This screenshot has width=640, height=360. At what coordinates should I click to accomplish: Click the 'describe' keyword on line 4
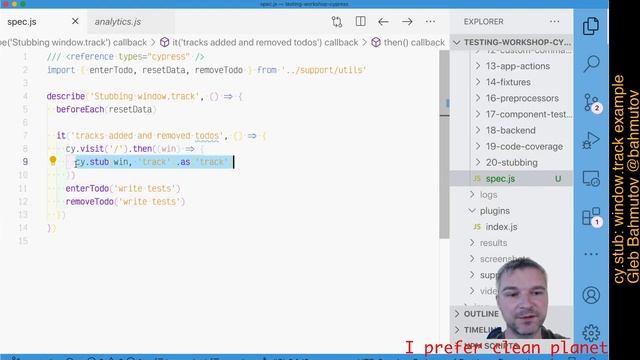pos(66,96)
